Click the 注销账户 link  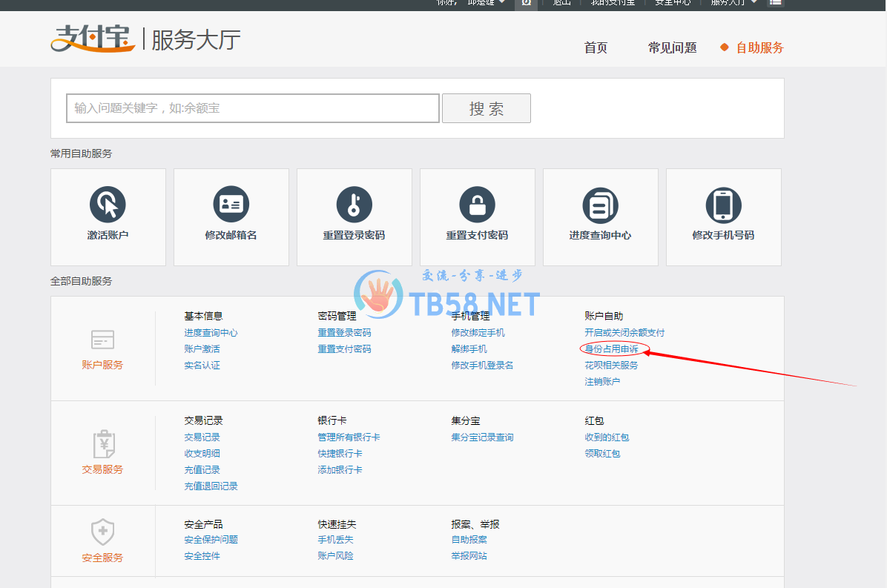pos(602,382)
